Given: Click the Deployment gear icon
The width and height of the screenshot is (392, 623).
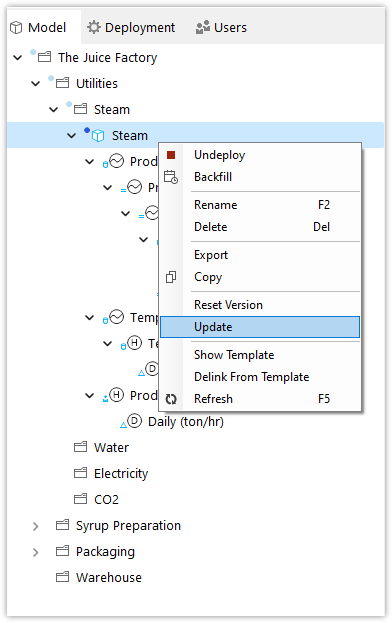Looking at the screenshot, I should click(x=94, y=27).
